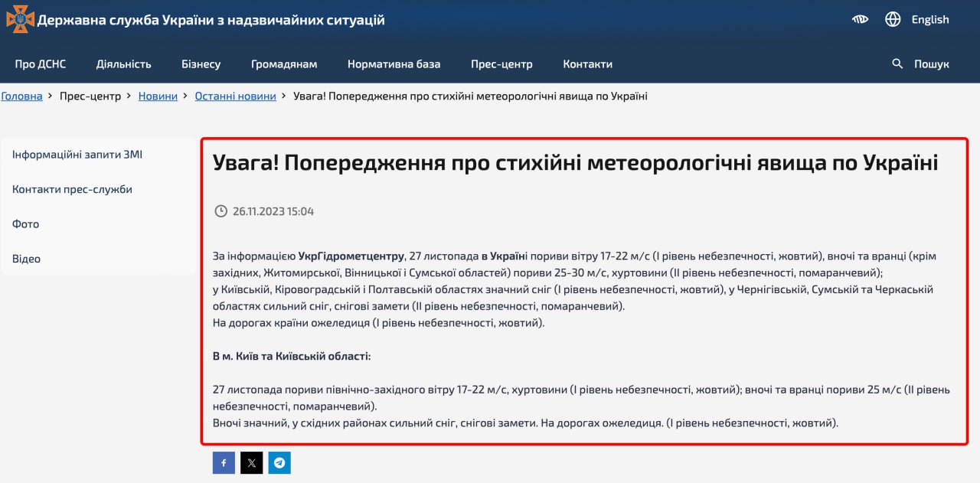Click the search magnifier icon
The height and width of the screenshot is (483, 980).
coord(898,64)
